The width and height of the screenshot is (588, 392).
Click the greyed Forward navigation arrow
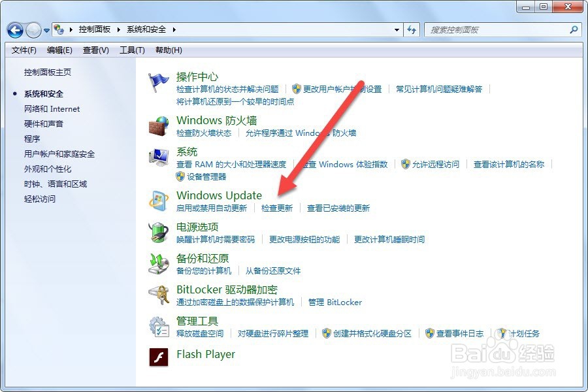(x=33, y=30)
